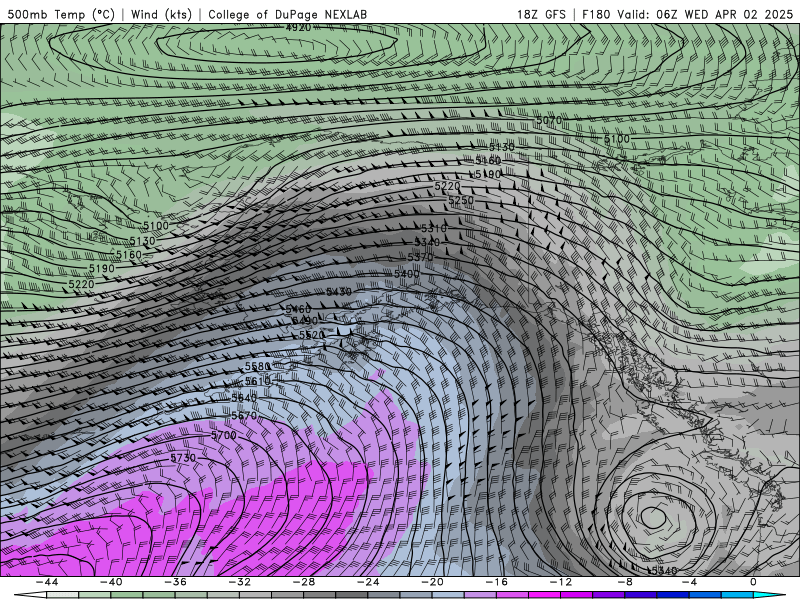
Task: Click the 5520 height contour label
Action: pyautogui.click(x=312, y=335)
